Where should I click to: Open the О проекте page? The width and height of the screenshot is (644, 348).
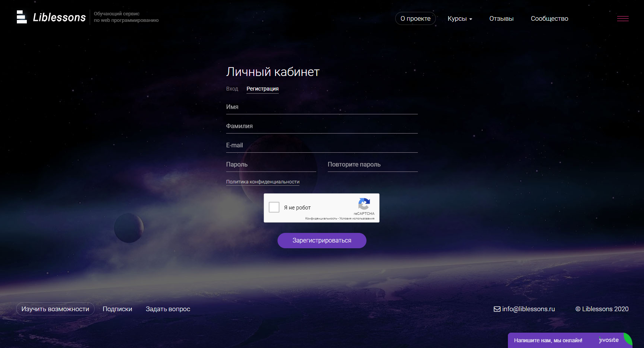coord(416,18)
